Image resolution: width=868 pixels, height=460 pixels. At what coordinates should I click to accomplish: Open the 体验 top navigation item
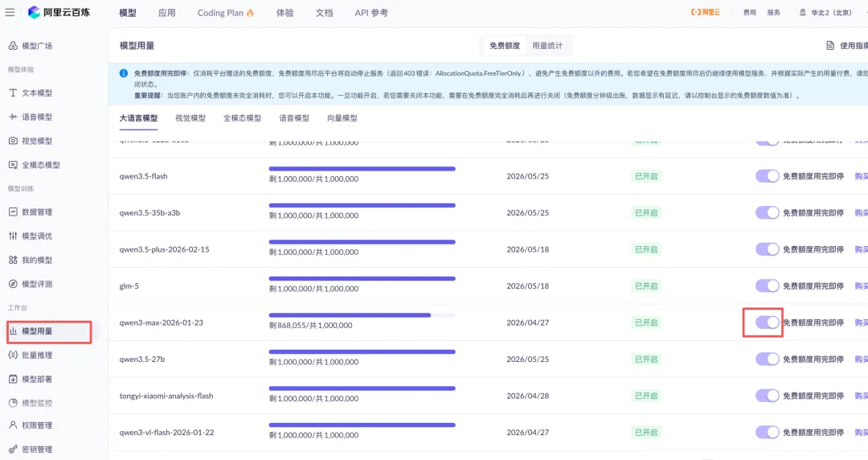pos(285,13)
